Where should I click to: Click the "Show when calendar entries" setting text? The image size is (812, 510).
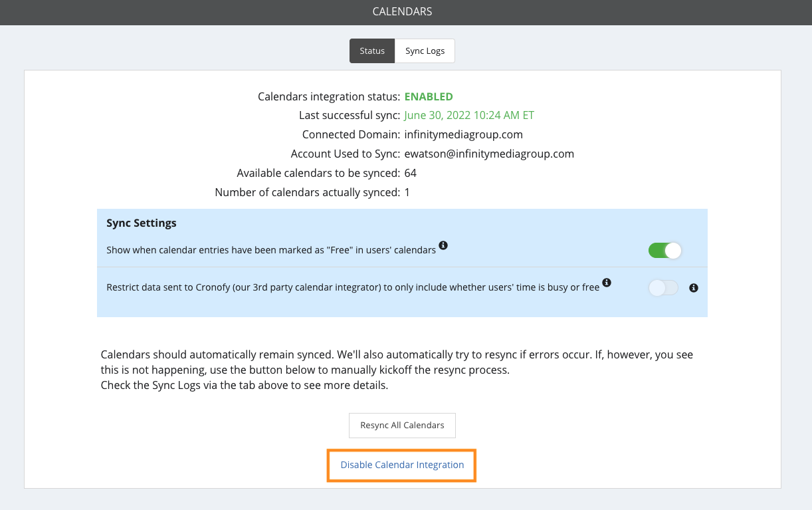271,251
